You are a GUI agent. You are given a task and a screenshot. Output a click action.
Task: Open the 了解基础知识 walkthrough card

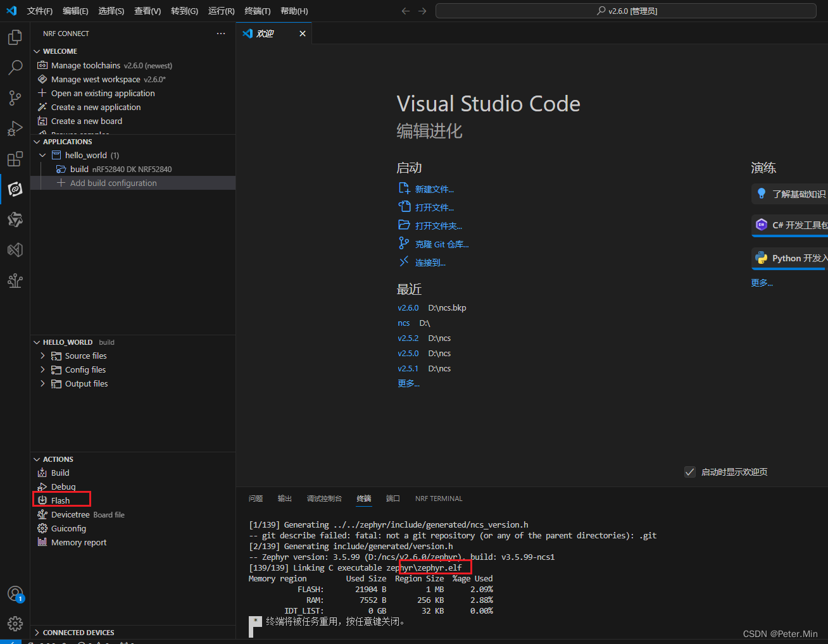pyautogui.click(x=789, y=194)
